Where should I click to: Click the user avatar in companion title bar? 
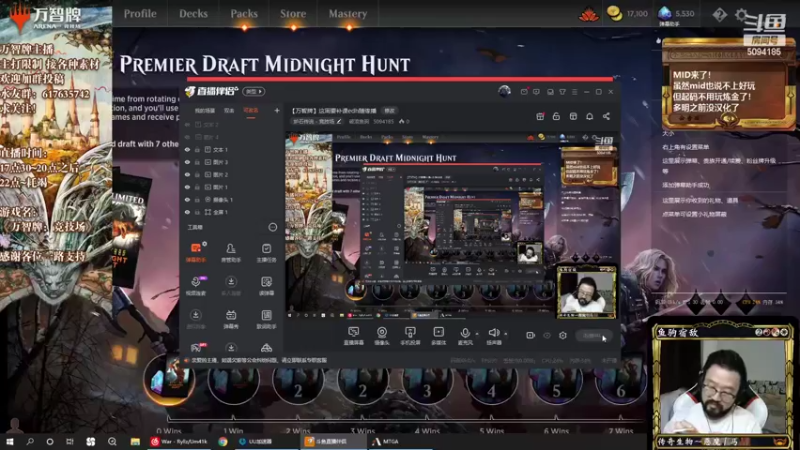pyautogui.click(x=505, y=91)
